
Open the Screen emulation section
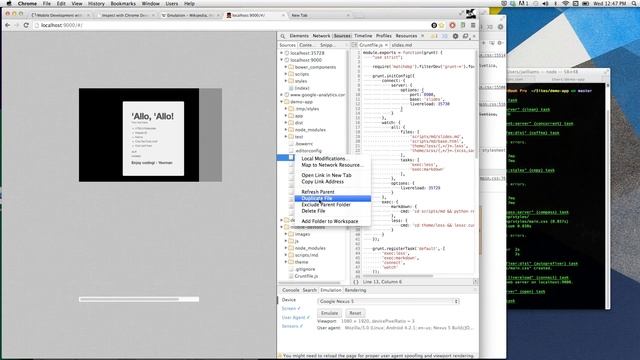tap(291, 309)
